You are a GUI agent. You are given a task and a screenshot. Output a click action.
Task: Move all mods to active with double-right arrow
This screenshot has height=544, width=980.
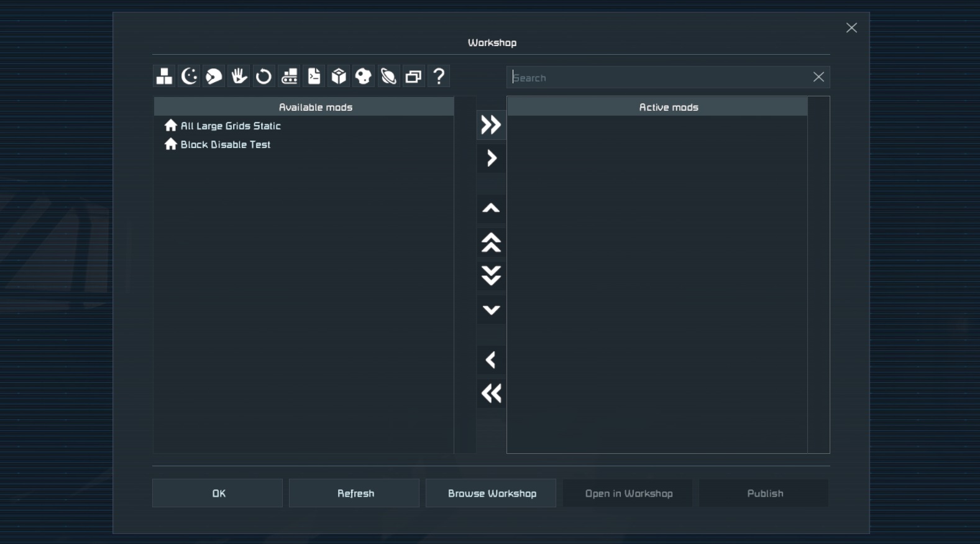[491, 125]
